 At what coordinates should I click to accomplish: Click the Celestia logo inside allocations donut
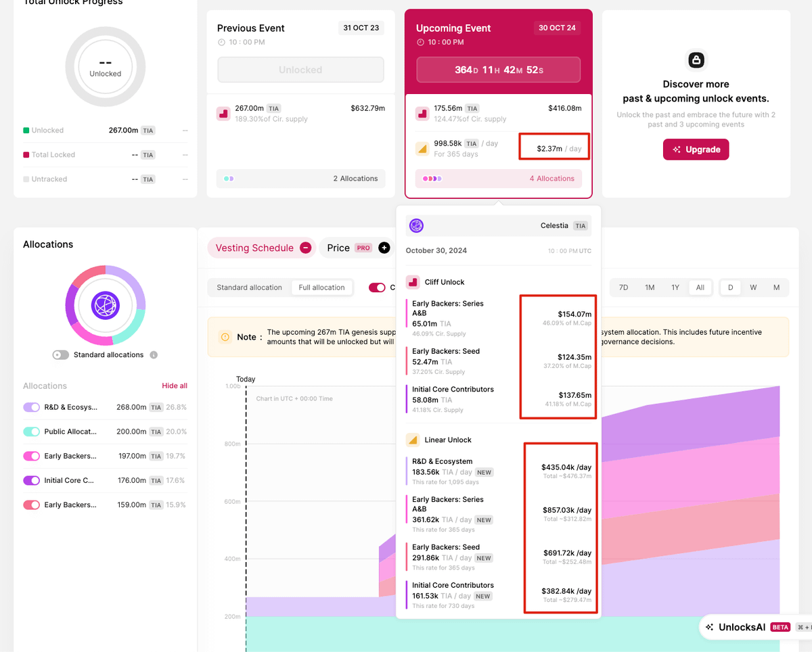pos(106,306)
